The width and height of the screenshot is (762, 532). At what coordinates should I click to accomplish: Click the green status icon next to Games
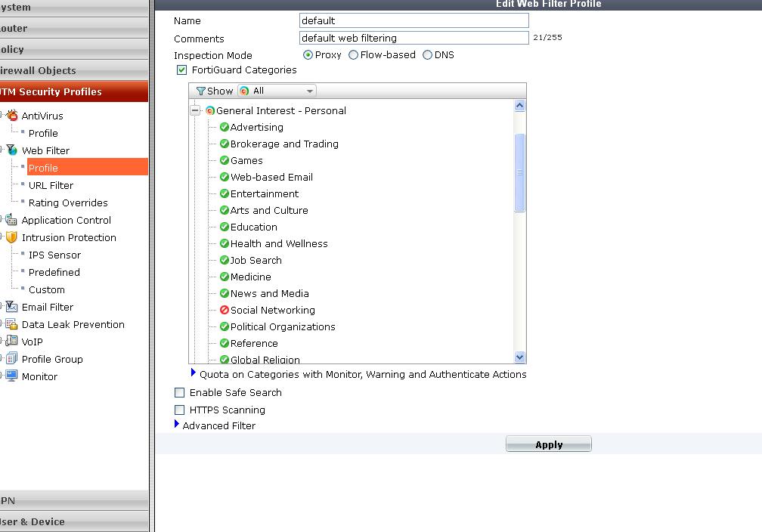pos(224,160)
